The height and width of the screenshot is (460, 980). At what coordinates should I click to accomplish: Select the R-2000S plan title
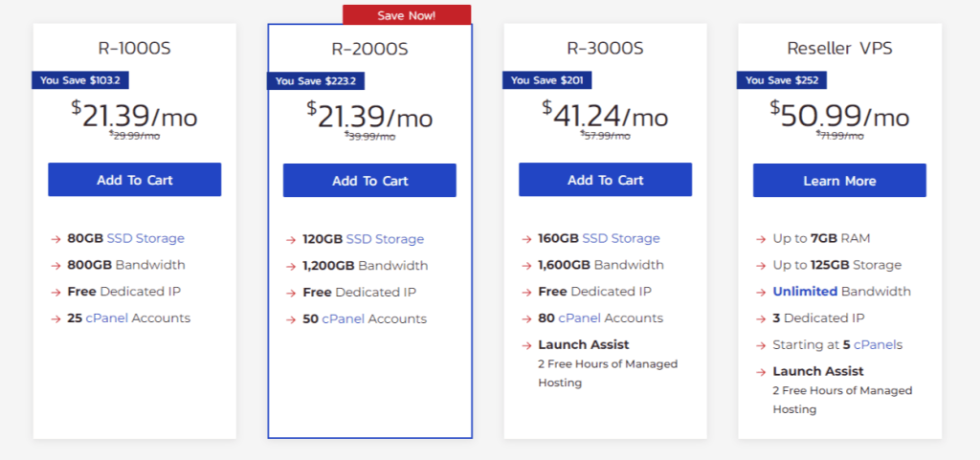(x=369, y=49)
